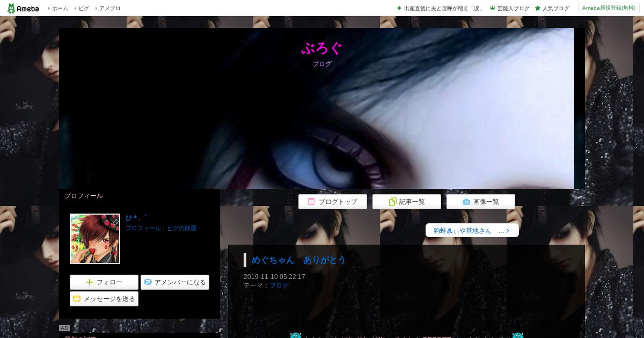Click the yellow envelope icon on メッセージを送る
Image resolution: width=644 pixels, height=338 pixels.
point(77,299)
